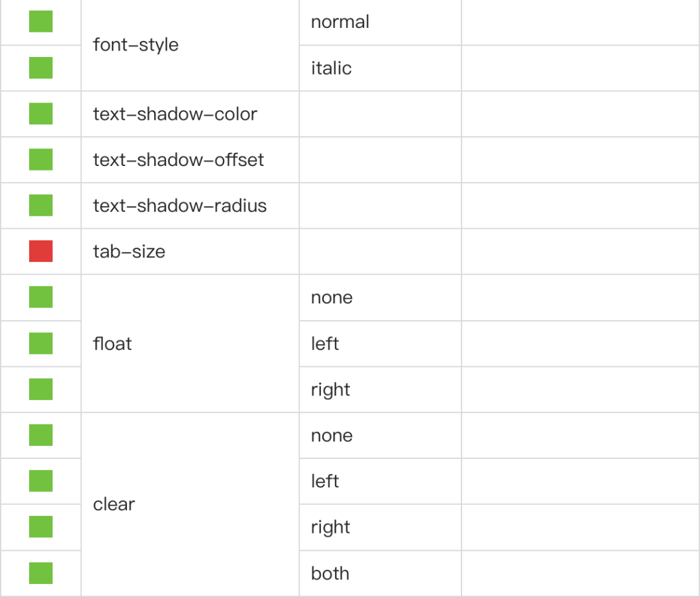Image resolution: width=700 pixels, height=597 pixels.
Task: Select the font-style property cell
Action: point(190,45)
